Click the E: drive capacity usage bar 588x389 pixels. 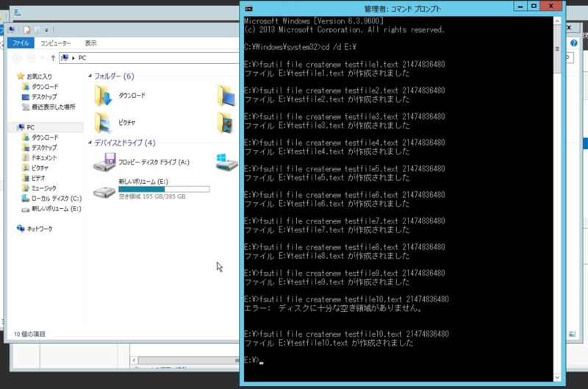click(x=164, y=189)
